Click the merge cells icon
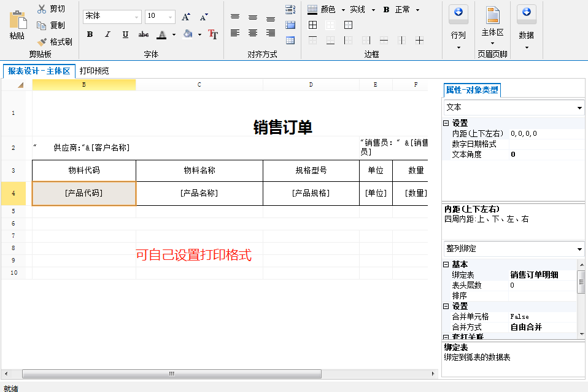 (290, 25)
